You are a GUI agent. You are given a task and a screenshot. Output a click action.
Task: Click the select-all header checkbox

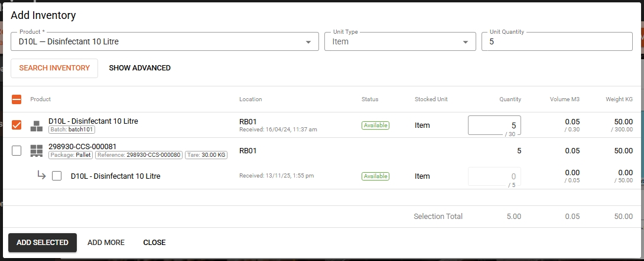pos(17,99)
